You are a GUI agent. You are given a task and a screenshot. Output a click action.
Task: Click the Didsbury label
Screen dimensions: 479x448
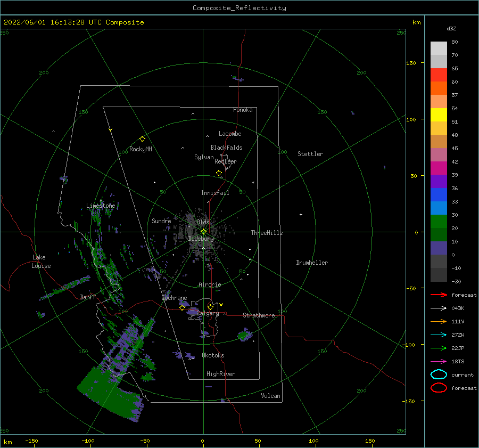tap(201, 239)
